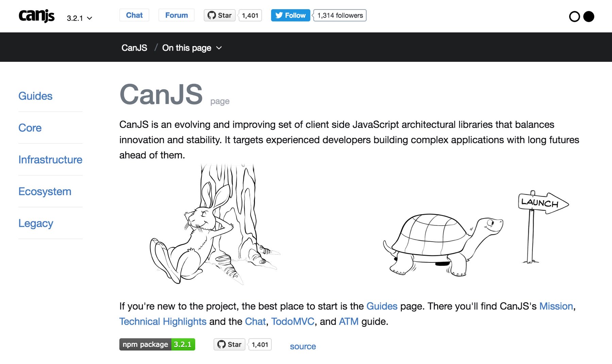Open header 1,401 stargazers count
Viewport: 612px width, 364px height.
click(250, 15)
